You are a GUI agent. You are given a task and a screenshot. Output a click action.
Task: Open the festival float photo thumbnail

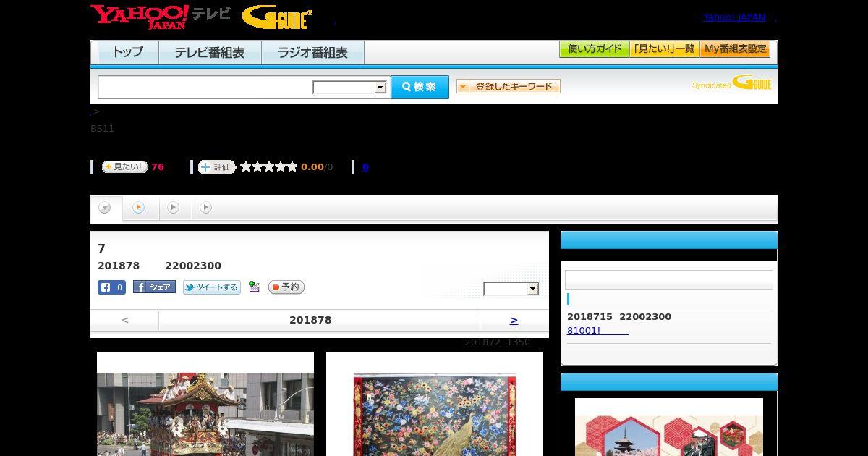[205, 405]
